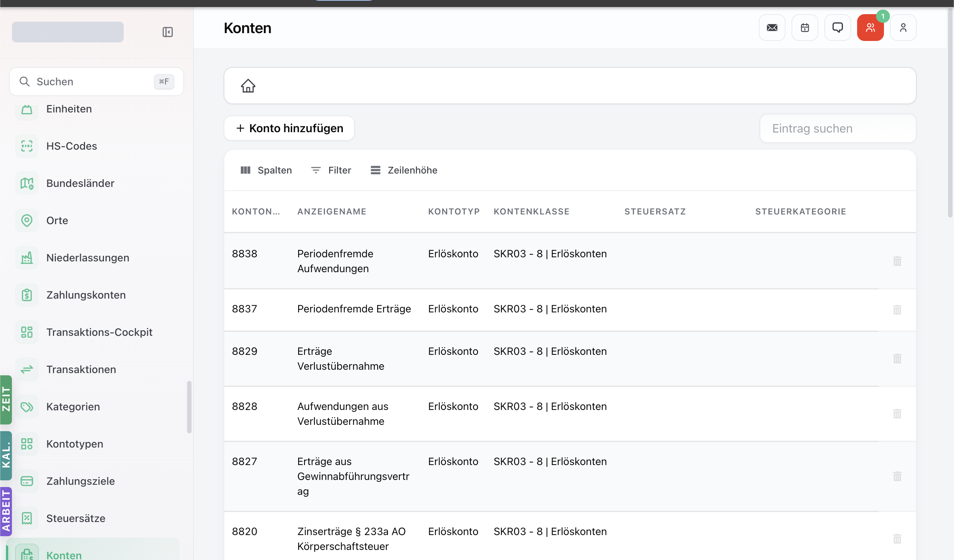Screen dimensions: 954x560
Task: Open the ZEIT side tab
Action: click(6, 400)
